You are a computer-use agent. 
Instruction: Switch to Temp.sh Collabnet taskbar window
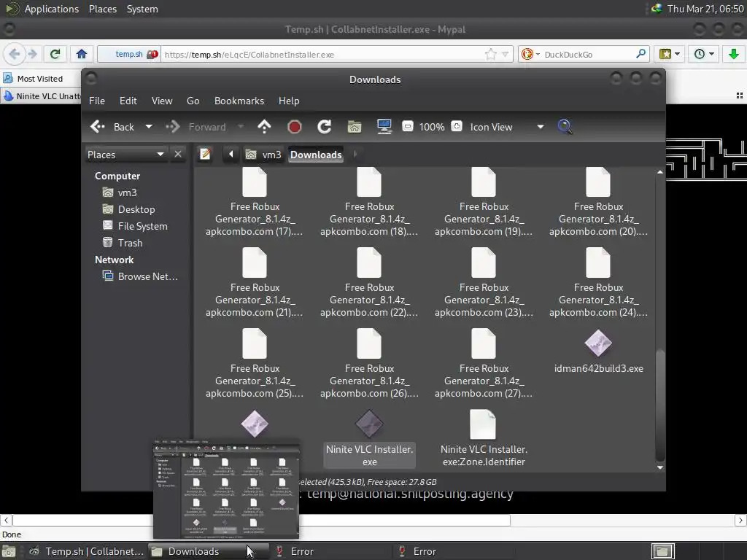point(87,551)
